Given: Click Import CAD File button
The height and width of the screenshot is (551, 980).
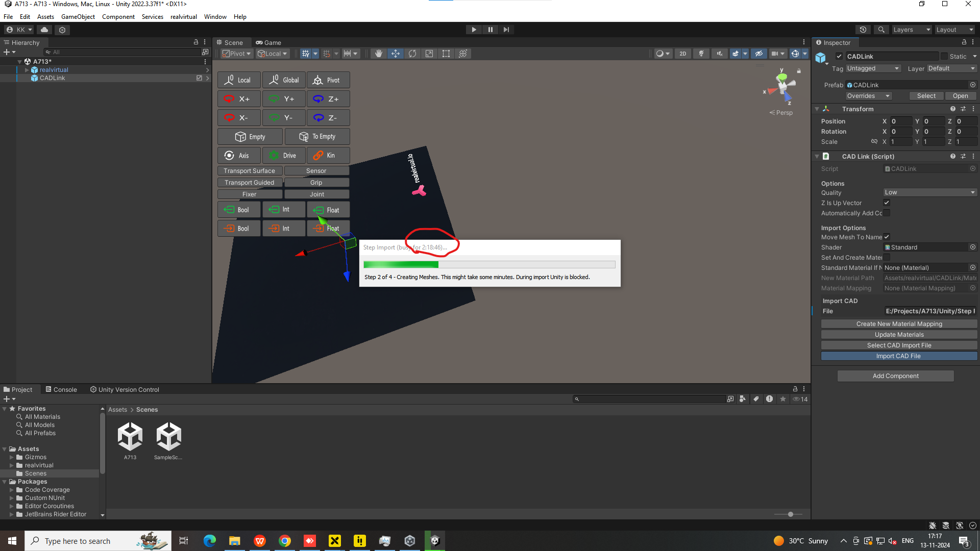Looking at the screenshot, I should 899,356.
